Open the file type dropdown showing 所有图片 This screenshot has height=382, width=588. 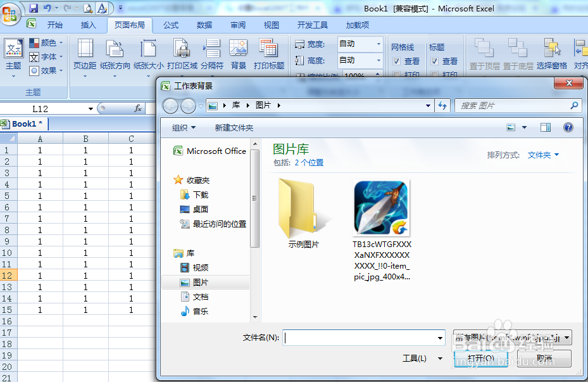511,337
